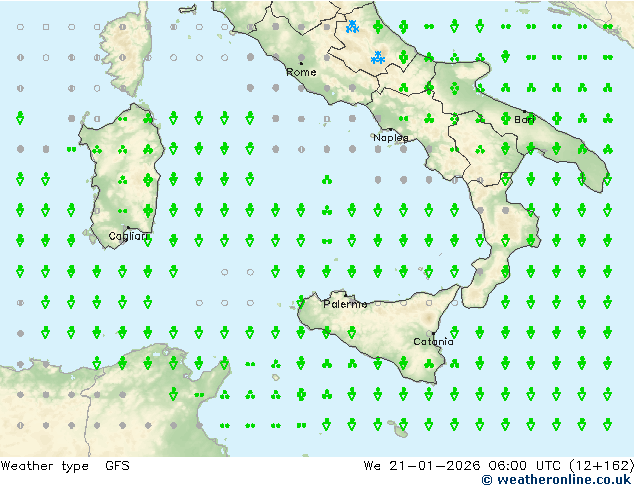
Task: Click the 'Weather type' caption text
Action: click(x=44, y=466)
